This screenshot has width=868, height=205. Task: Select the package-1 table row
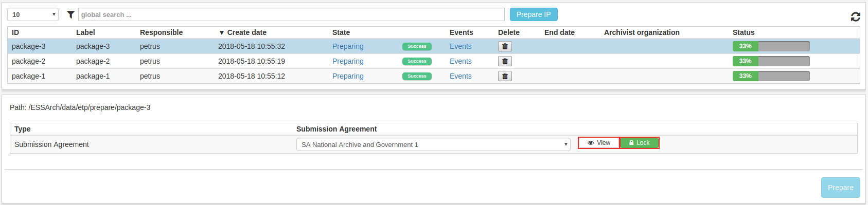pyautogui.click(x=434, y=76)
